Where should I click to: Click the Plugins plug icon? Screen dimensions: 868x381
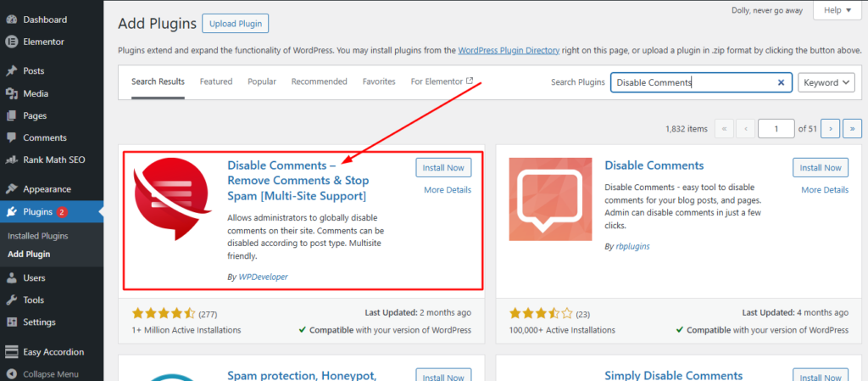pos(11,211)
